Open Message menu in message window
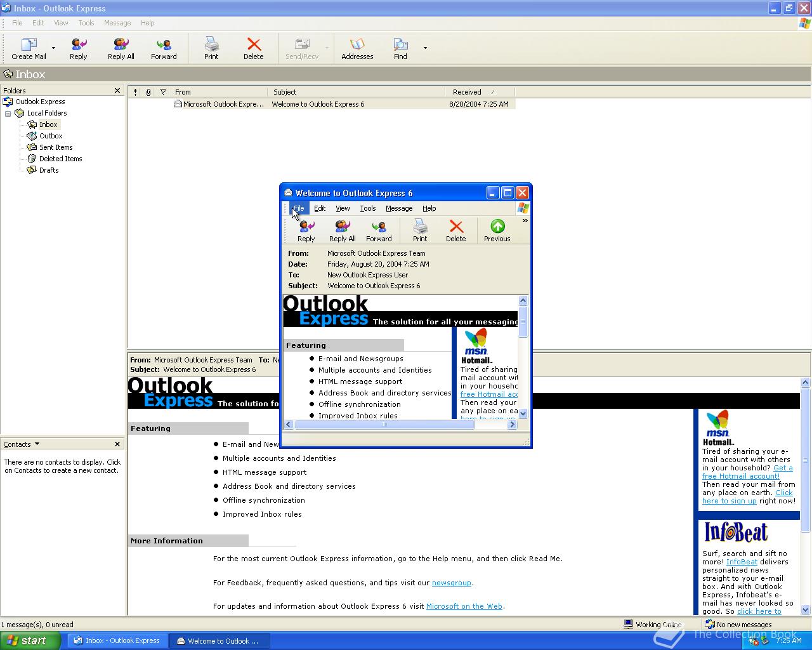Screen dimensions: 812x650 (399, 208)
